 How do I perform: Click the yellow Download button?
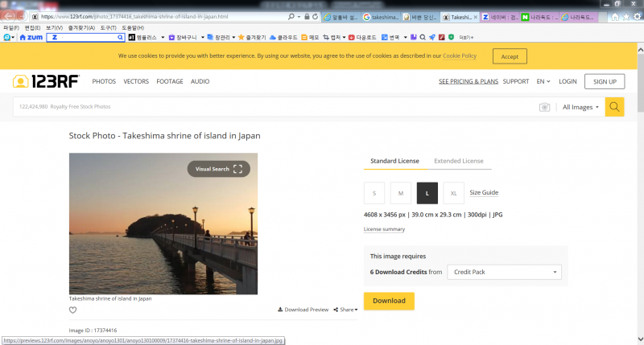click(x=389, y=301)
